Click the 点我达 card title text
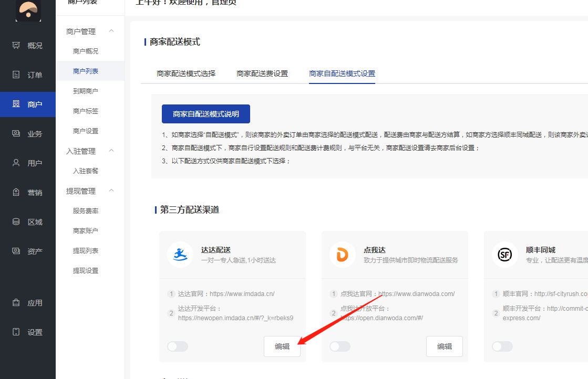This screenshot has height=379, width=588. point(375,250)
